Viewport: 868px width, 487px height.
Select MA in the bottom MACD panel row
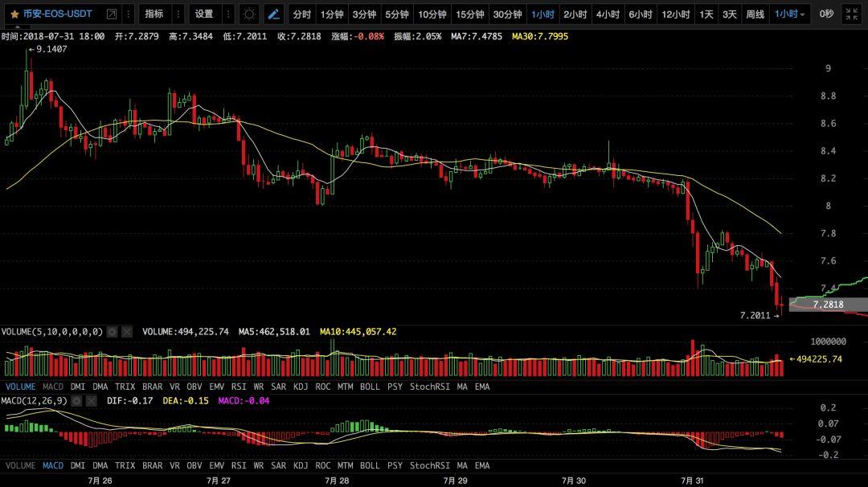462,465
